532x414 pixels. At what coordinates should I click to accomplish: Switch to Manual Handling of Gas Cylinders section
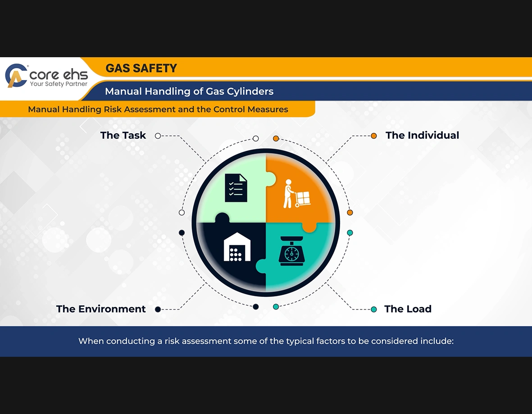tap(189, 91)
